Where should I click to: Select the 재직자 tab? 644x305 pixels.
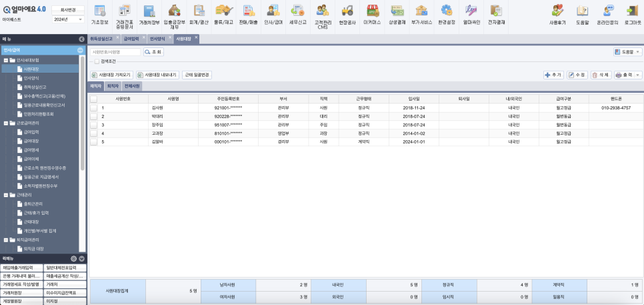pos(95,86)
